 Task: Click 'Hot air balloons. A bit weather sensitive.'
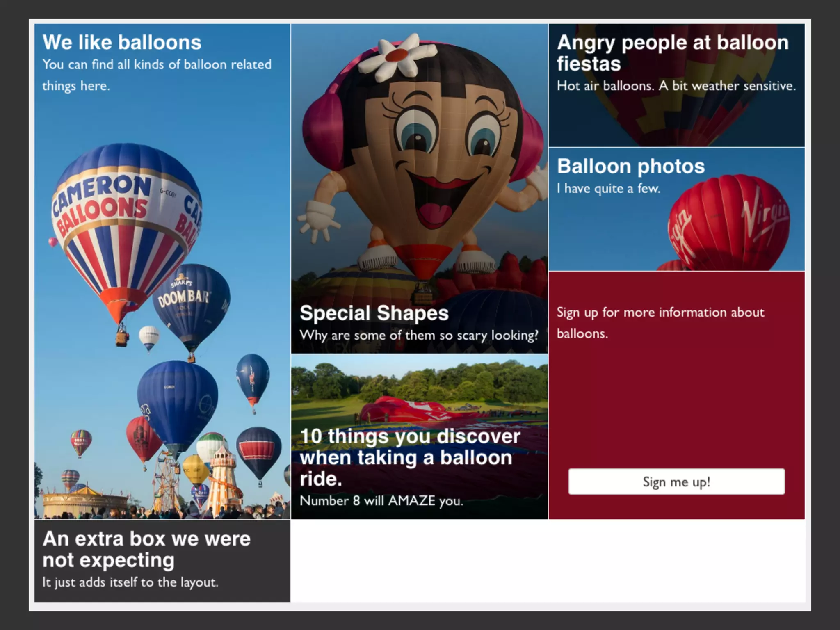[x=676, y=86]
